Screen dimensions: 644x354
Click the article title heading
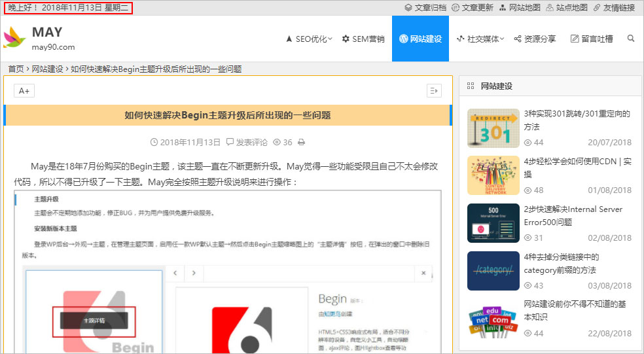228,115
